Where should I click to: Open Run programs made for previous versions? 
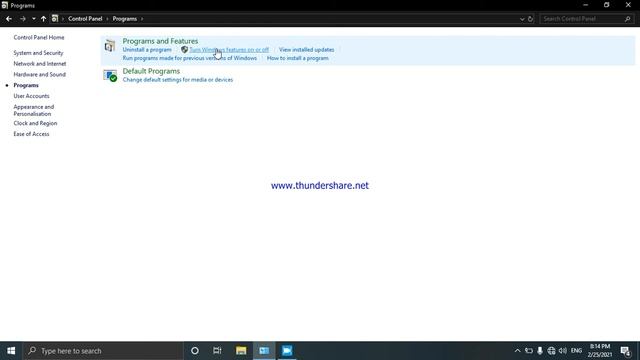pyautogui.click(x=190, y=58)
